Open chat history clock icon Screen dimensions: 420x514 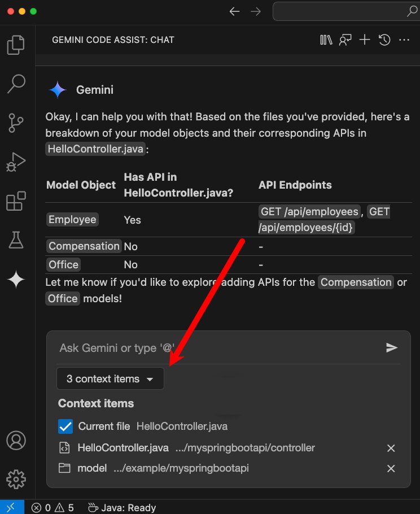384,40
